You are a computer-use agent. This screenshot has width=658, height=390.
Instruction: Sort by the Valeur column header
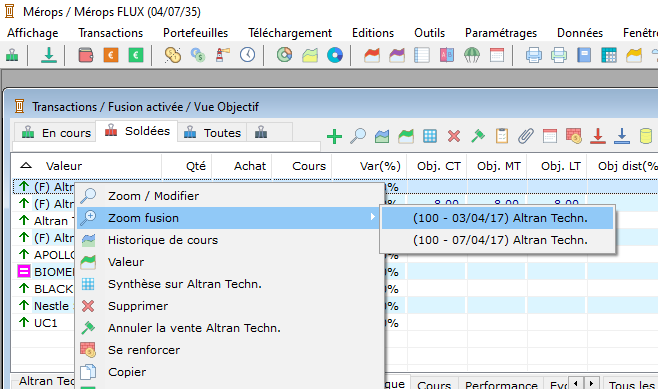click(x=86, y=166)
